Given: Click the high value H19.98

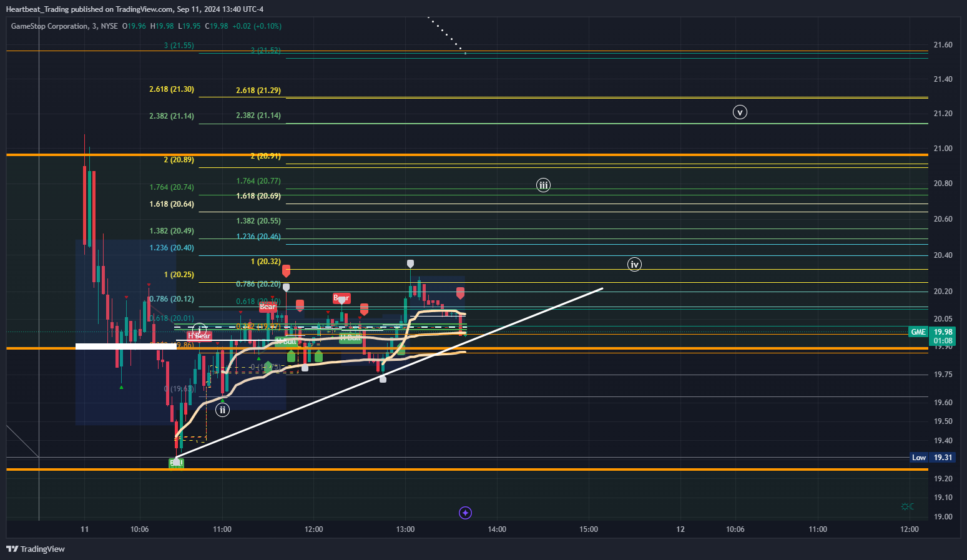Looking at the screenshot, I should click(162, 26).
